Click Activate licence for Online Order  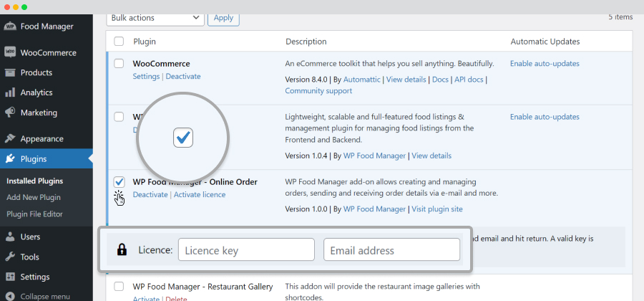click(200, 194)
